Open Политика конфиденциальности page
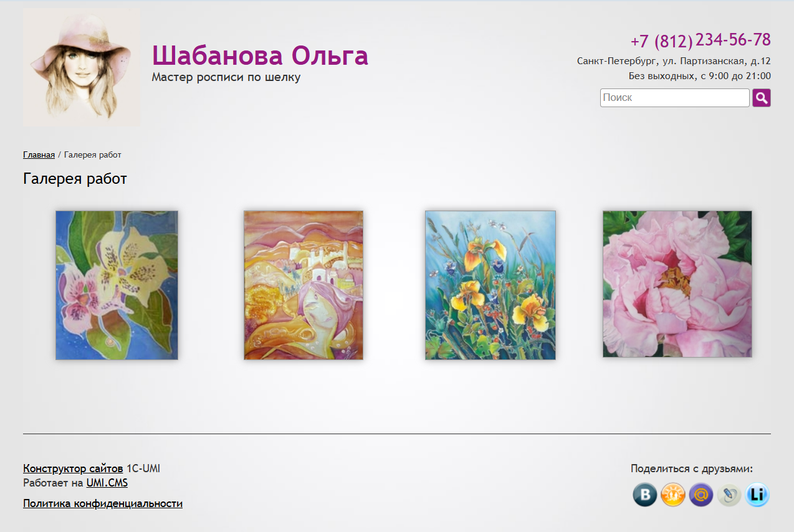This screenshot has height=532, width=794. coord(103,503)
